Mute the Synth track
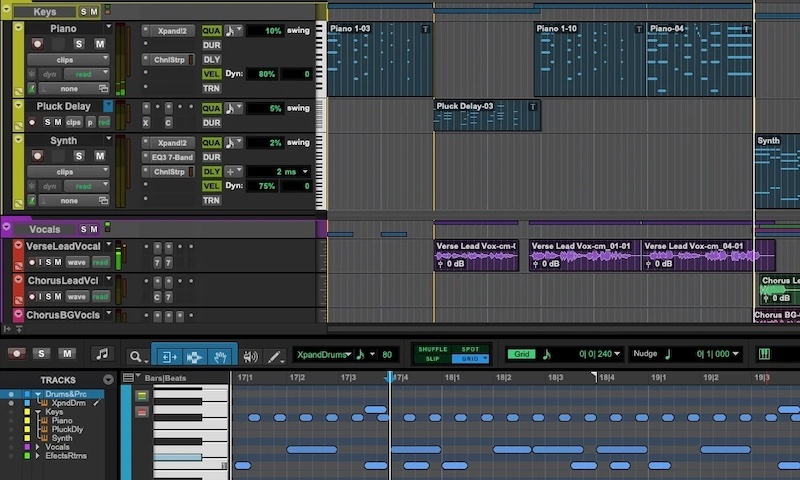Viewport: 800px width, 480px height. pyautogui.click(x=99, y=156)
